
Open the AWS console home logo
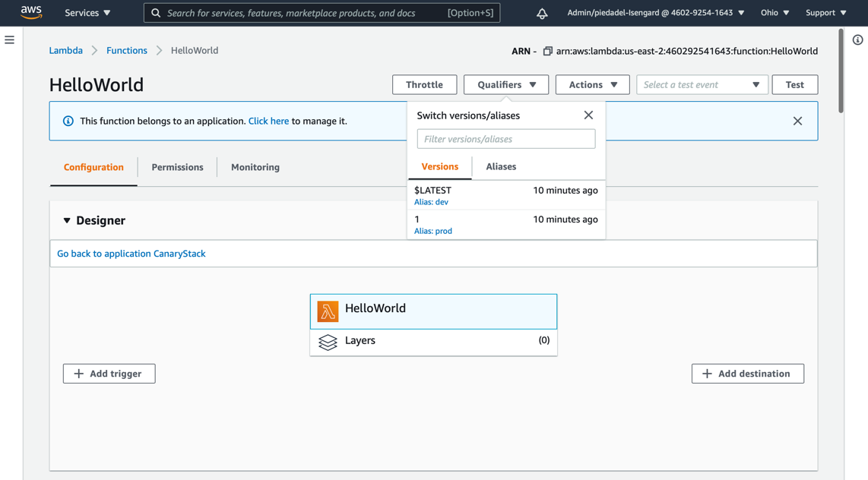click(x=31, y=12)
